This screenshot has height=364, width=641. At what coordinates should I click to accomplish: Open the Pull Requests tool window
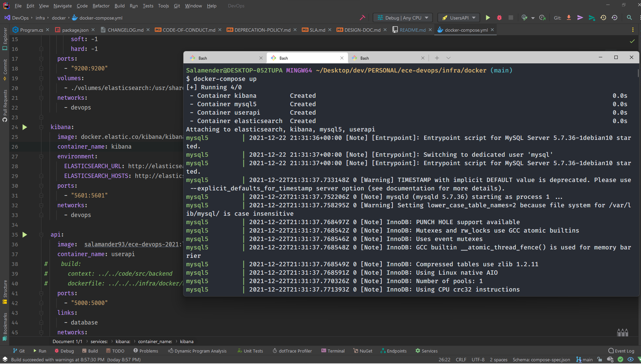[5, 106]
